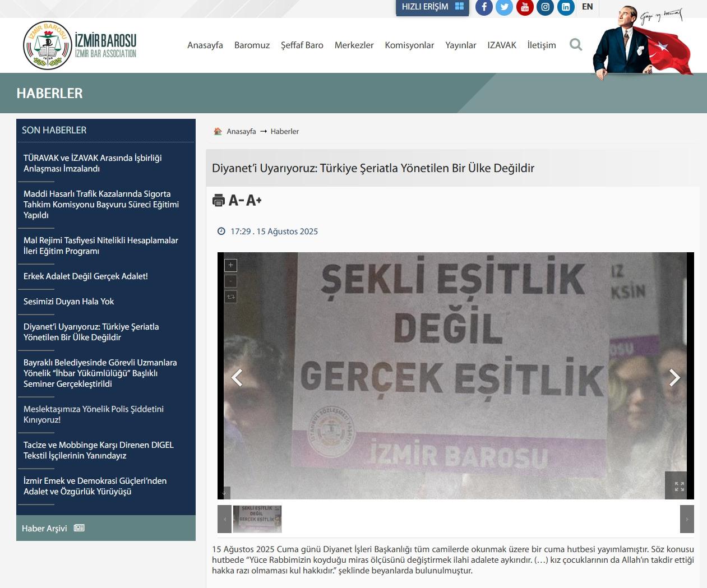This screenshot has height=588, width=707.
Task: Zoom out on the article image
Action: click(x=230, y=280)
